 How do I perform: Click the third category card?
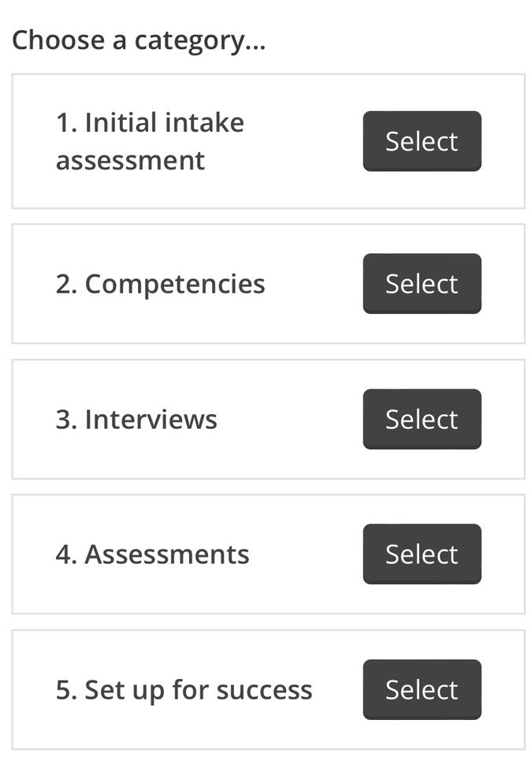click(266, 419)
